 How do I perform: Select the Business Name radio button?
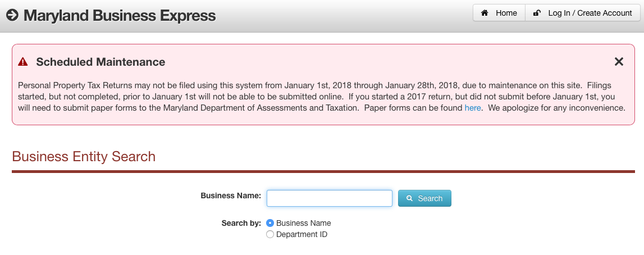click(270, 223)
